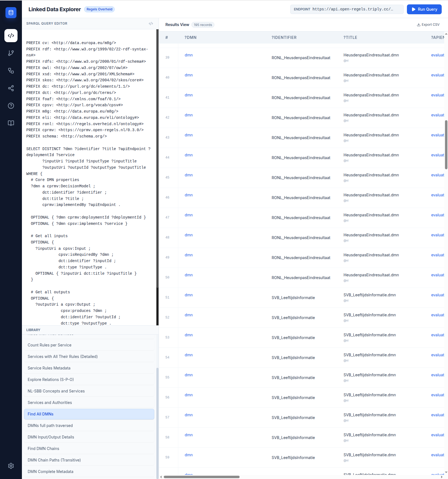This screenshot has width=448, height=479.
Task: Open evaluate link in row 40
Action: (x=438, y=75)
